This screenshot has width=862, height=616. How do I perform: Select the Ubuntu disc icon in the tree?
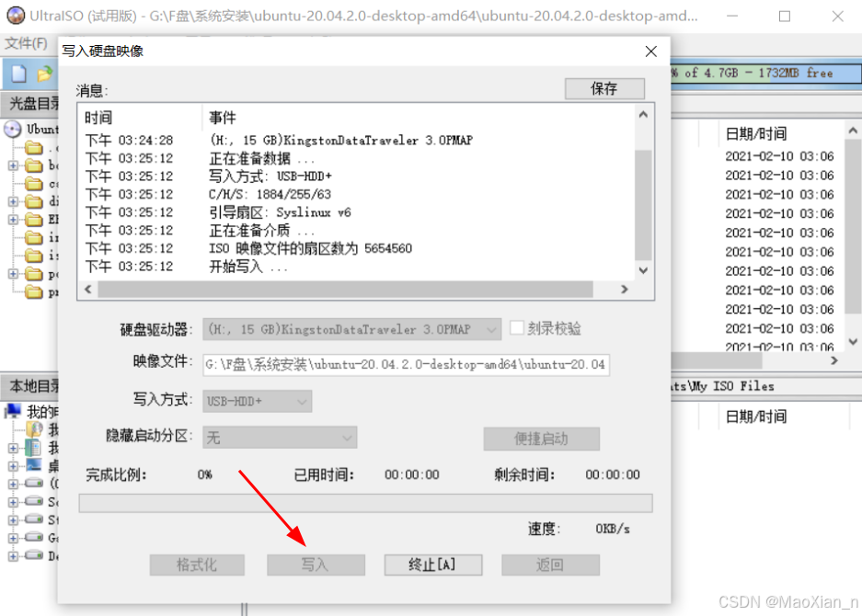pos(12,130)
